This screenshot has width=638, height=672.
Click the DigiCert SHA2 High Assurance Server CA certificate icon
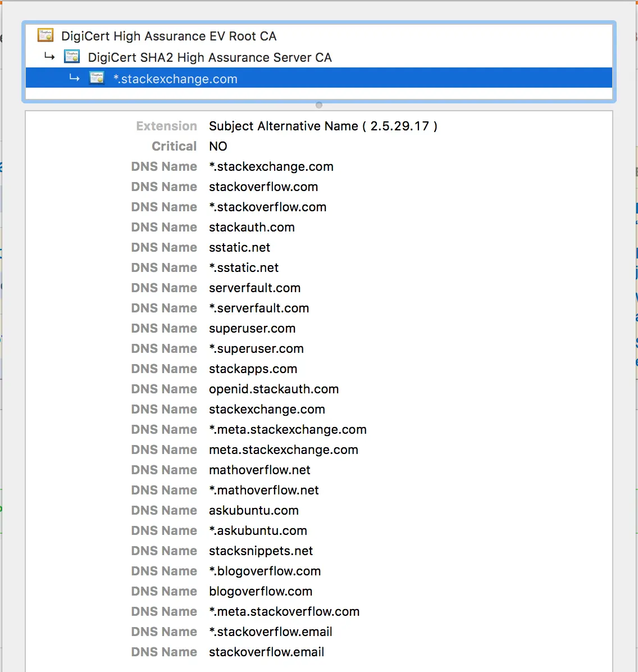coord(71,56)
